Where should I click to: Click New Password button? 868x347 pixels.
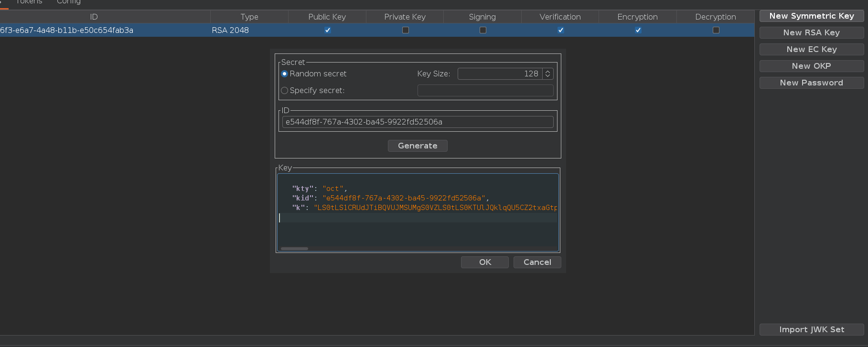click(812, 83)
